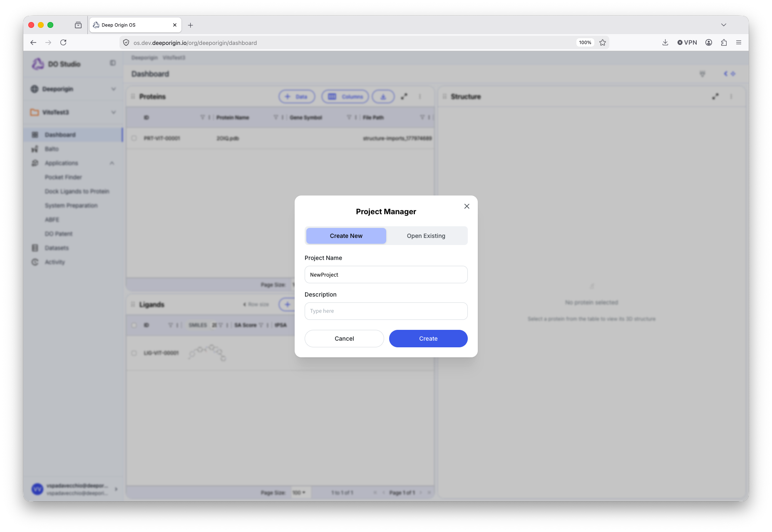Collapse the Applications section
The image size is (772, 532).
tap(112, 163)
